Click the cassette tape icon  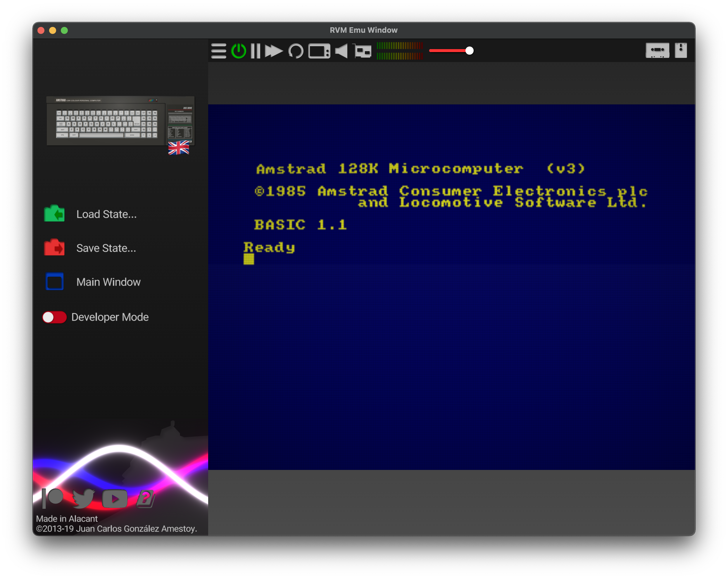click(657, 50)
